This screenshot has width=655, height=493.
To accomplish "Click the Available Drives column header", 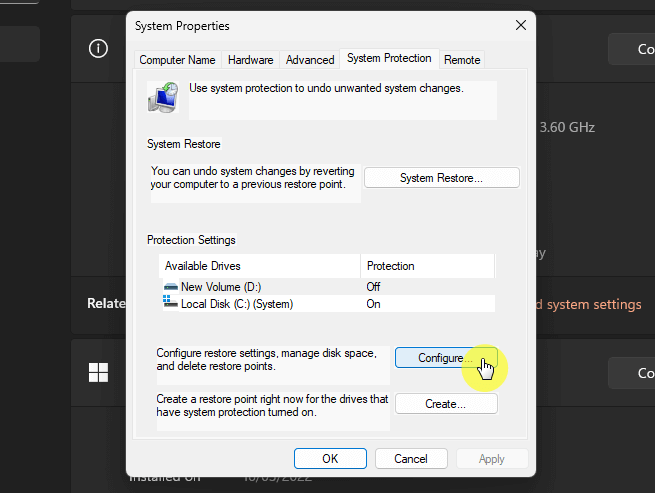I will [259, 266].
